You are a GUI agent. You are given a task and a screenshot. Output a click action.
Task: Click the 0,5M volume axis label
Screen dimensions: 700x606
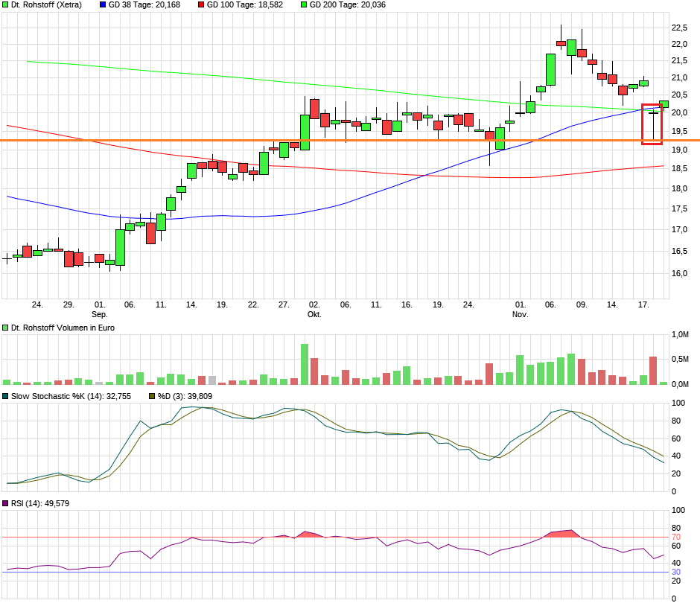pos(680,360)
